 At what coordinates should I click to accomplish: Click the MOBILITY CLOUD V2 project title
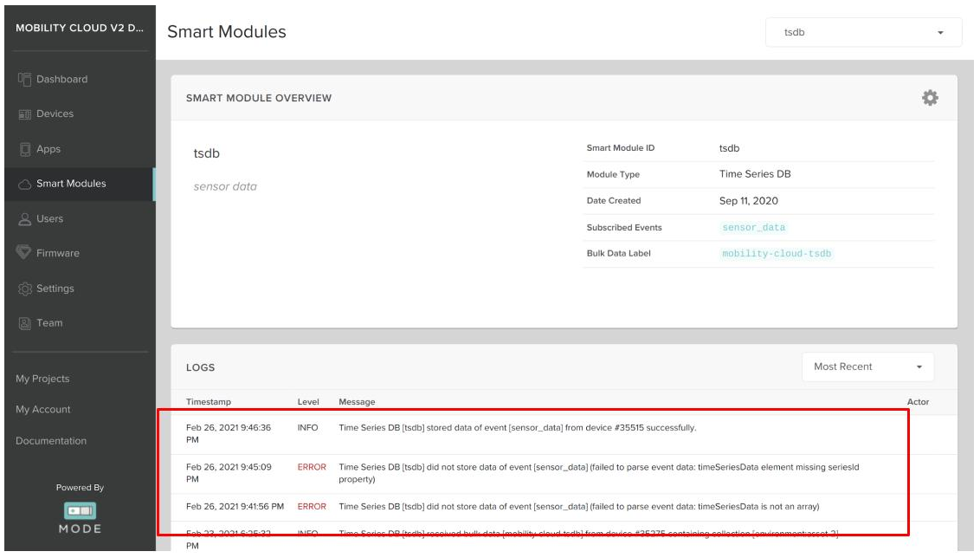pyautogui.click(x=80, y=28)
